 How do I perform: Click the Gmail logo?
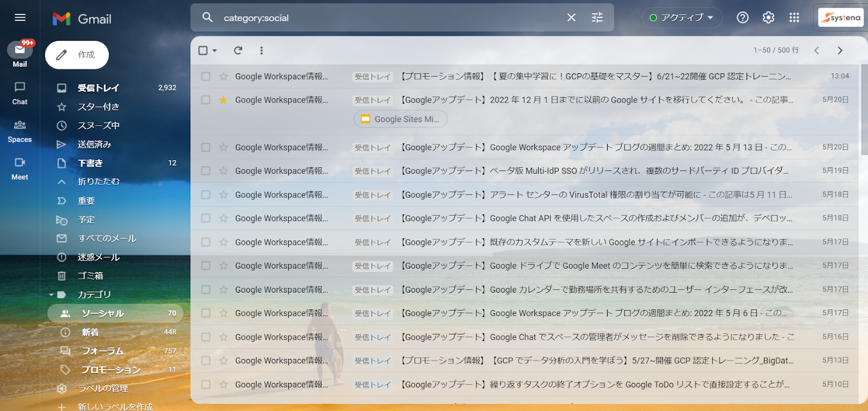coord(82,18)
